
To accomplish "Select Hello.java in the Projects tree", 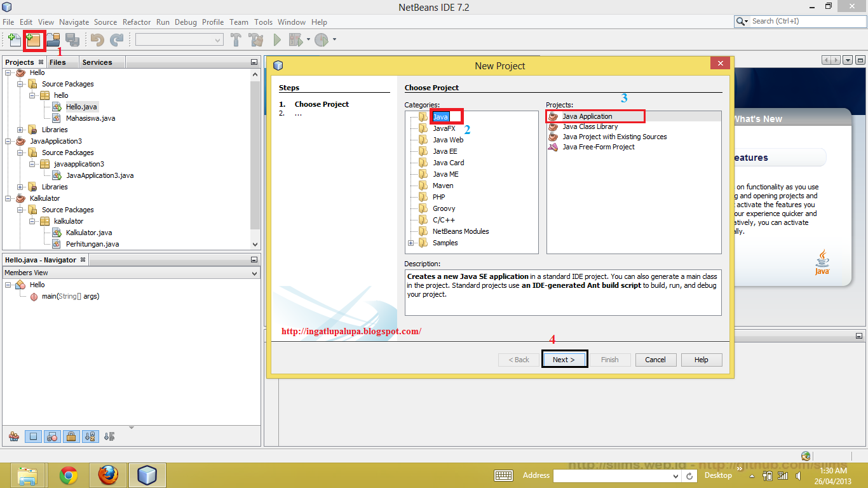I will [81, 107].
